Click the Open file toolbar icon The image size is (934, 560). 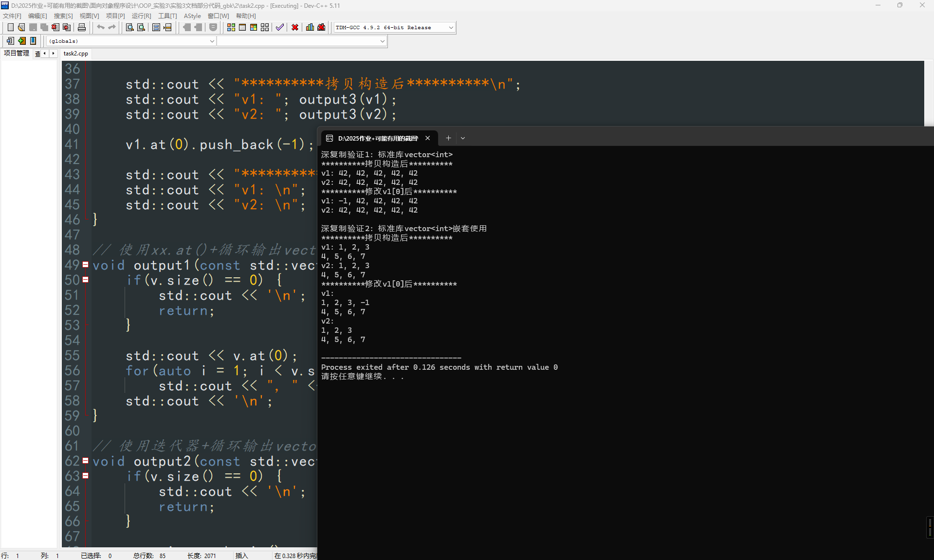pos(21,27)
